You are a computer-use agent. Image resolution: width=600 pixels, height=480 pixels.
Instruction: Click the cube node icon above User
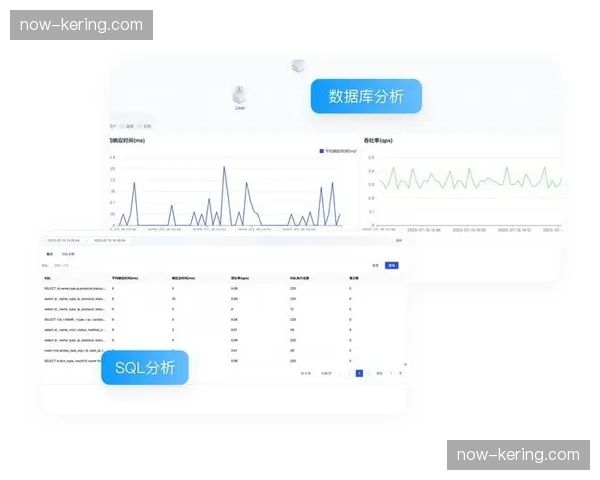(x=298, y=66)
